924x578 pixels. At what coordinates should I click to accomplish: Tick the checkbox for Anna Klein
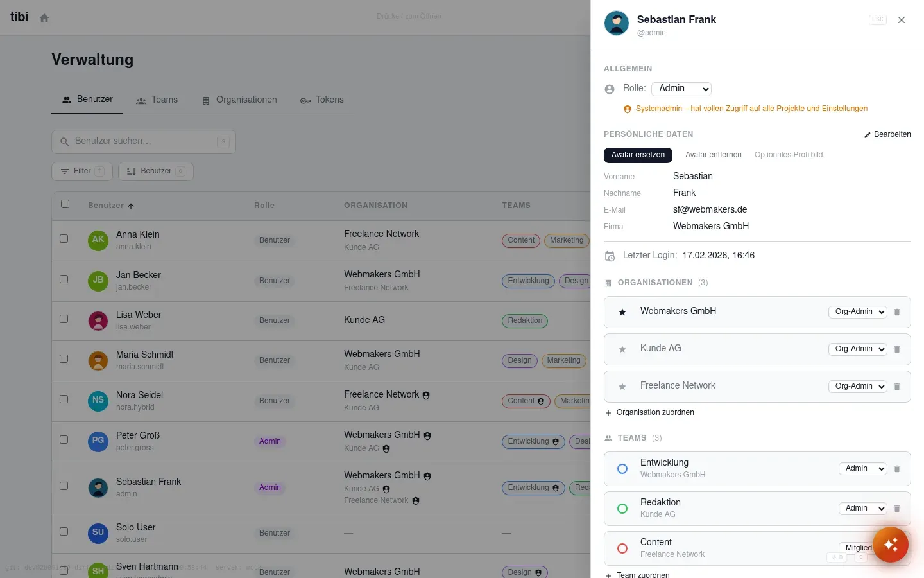click(x=64, y=238)
